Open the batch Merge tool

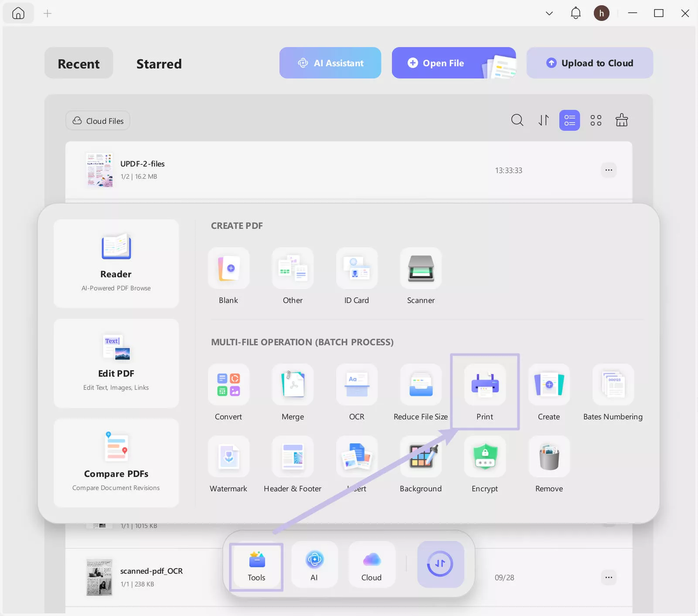[x=293, y=385]
